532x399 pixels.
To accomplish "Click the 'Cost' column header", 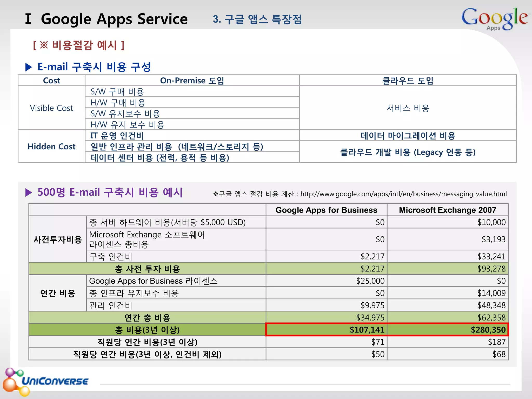I will point(51,81).
